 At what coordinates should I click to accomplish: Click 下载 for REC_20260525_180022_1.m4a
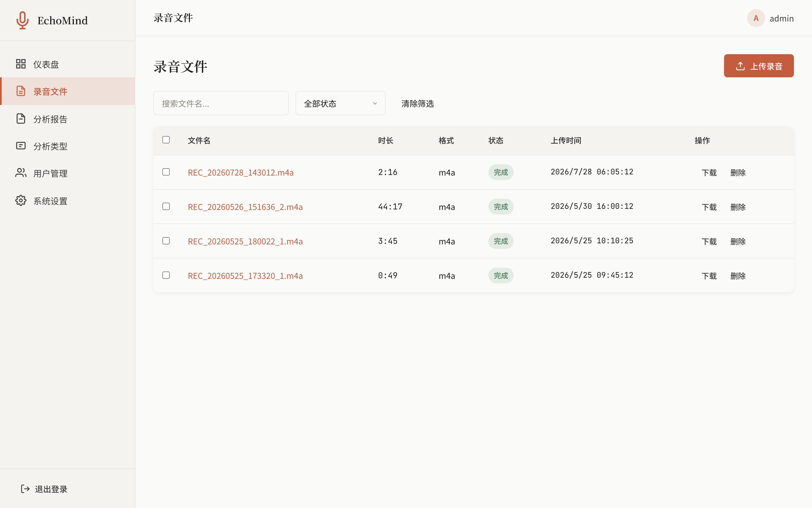(x=709, y=242)
